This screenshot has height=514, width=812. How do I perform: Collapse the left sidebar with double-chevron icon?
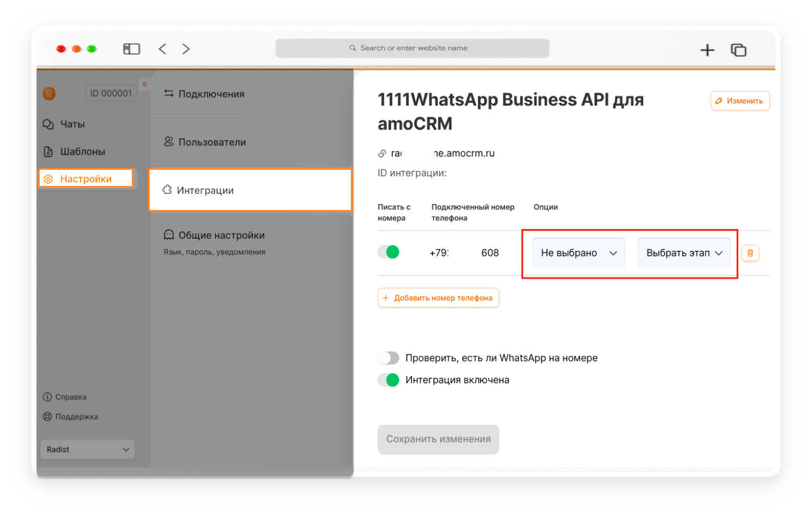click(145, 84)
